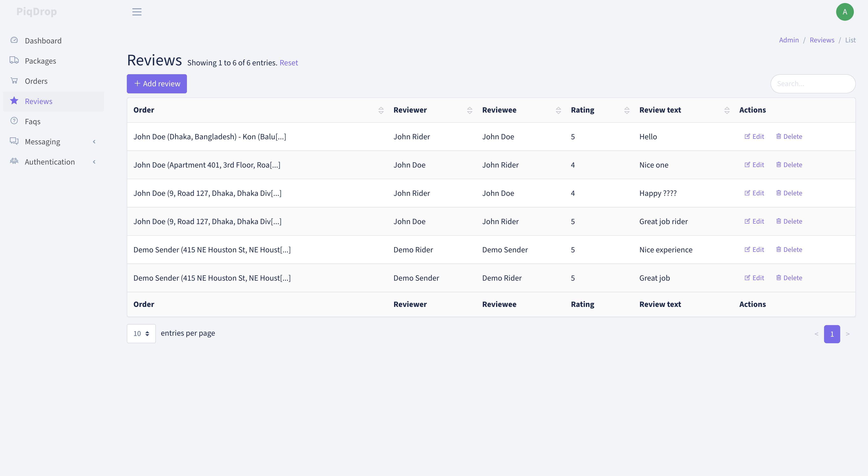Screen dimensions: 868x476
Task: Delete the 'Hello' review
Action: click(x=789, y=136)
